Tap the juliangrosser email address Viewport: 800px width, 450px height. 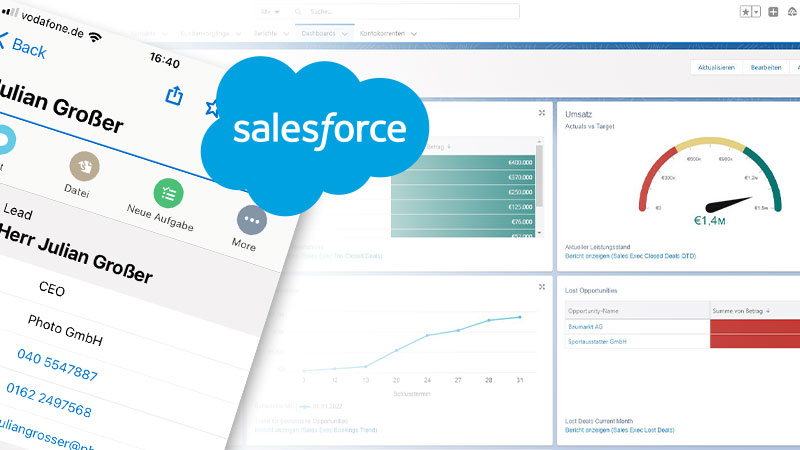46,434
